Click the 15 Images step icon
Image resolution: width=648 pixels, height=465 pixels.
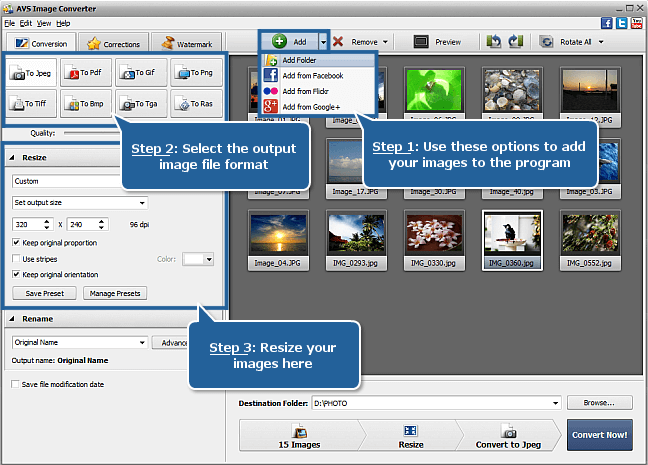tap(299, 432)
